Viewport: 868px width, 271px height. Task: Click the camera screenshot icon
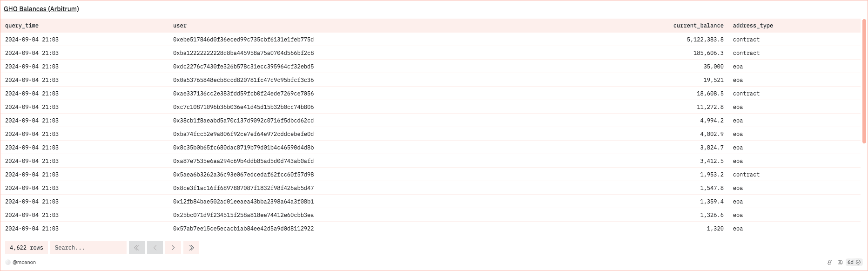tap(840, 262)
